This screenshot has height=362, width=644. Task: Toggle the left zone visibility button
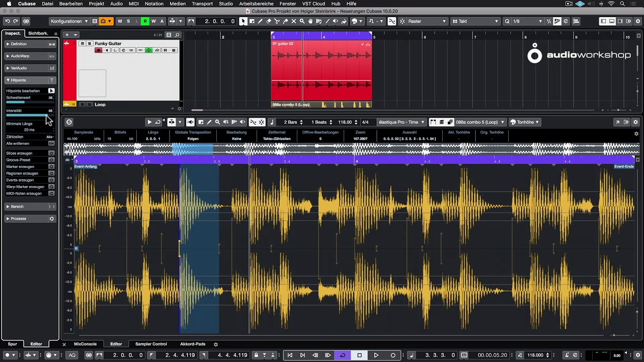click(603, 21)
